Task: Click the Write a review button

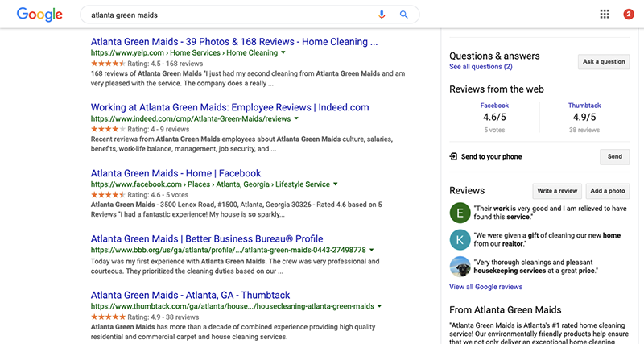Action: 557,191
